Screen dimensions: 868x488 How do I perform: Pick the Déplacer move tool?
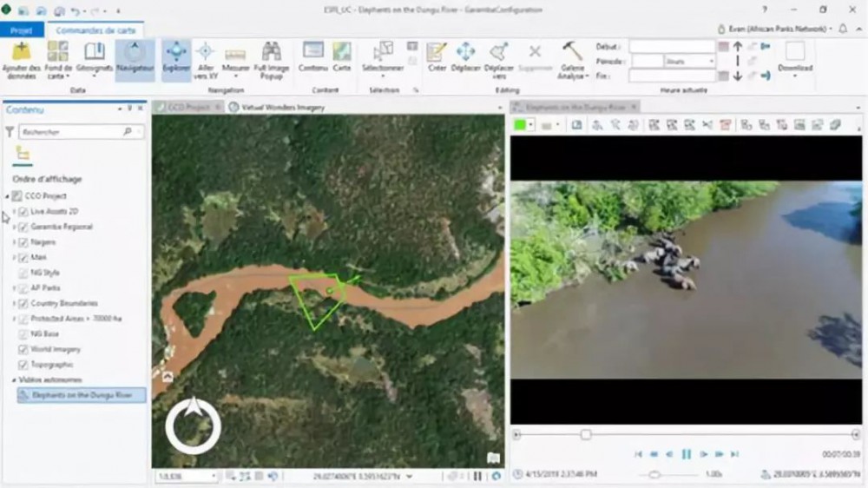[465, 57]
